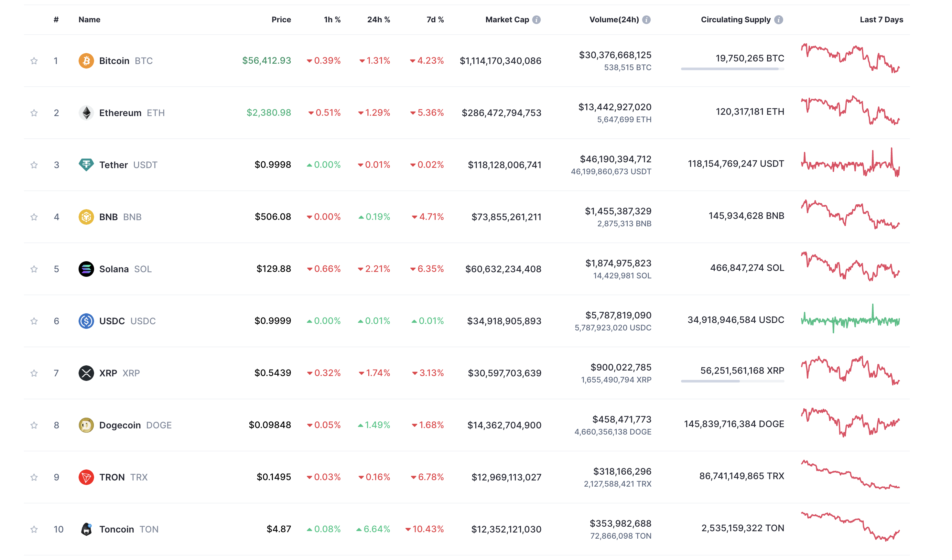Sort by the 7d % column header
The image size is (952, 560).
click(435, 20)
